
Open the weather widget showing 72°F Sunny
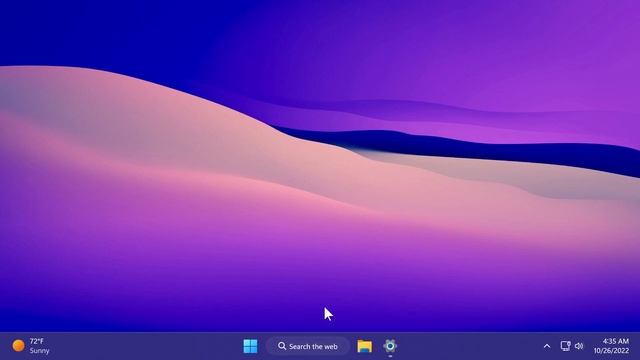31,346
